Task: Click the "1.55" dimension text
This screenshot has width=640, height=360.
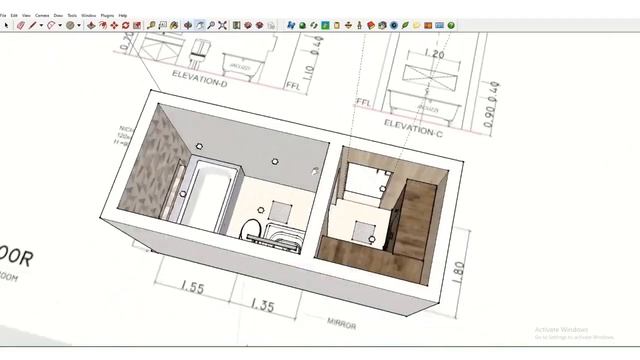Action: click(192, 287)
